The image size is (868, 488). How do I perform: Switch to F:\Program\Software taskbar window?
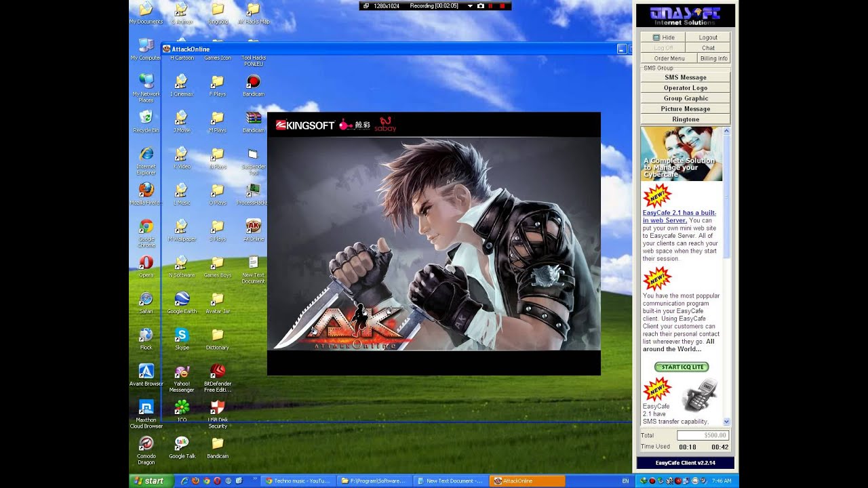click(374, 481)
